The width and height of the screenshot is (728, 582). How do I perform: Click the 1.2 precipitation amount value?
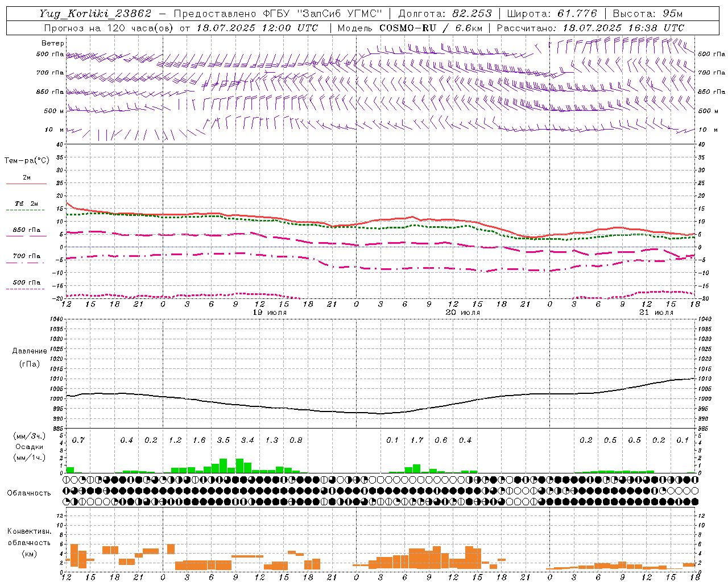tap(175, 440)
